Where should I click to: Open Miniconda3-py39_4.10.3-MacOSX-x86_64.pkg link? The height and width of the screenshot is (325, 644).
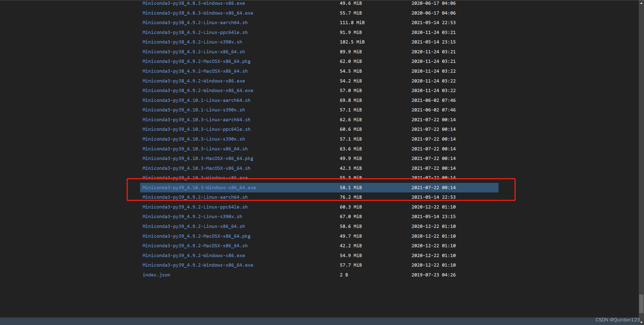point(198,158)
